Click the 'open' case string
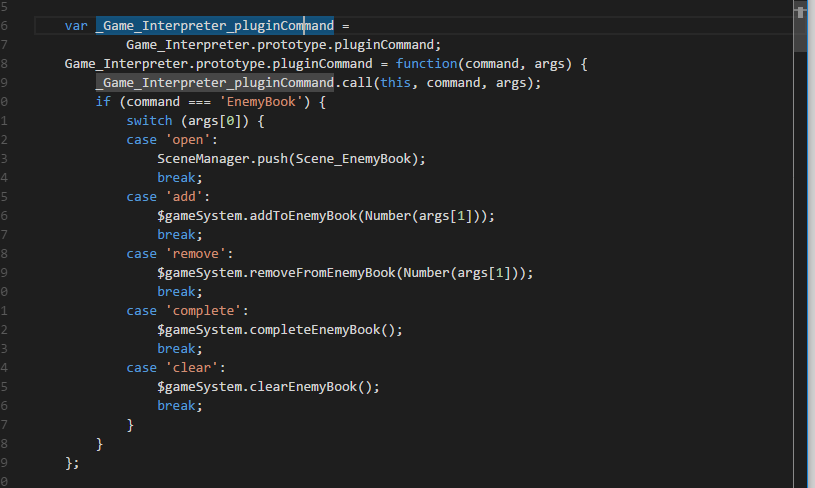 point(188,140)
